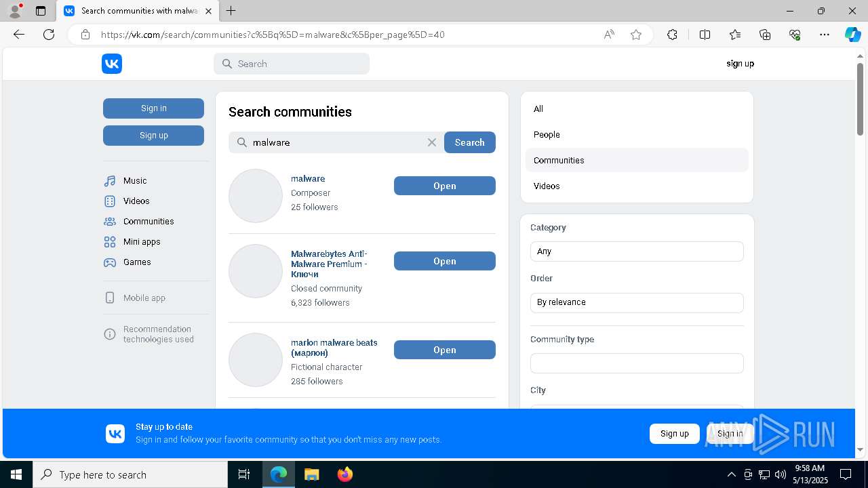Image resolution: width=868 pixels, height=488 pixels.
Task: Click the sidebar Sign up button
Action: tap(153, 136)
